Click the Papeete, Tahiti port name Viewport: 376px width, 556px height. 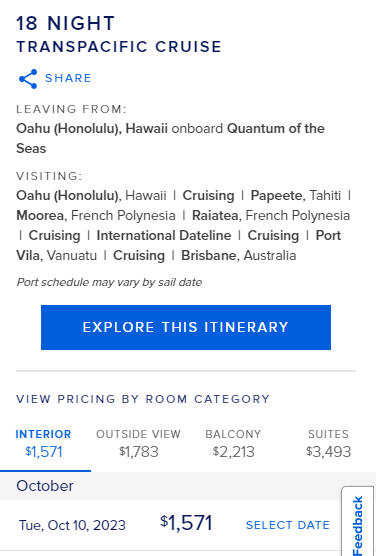[x=296, y=195]
